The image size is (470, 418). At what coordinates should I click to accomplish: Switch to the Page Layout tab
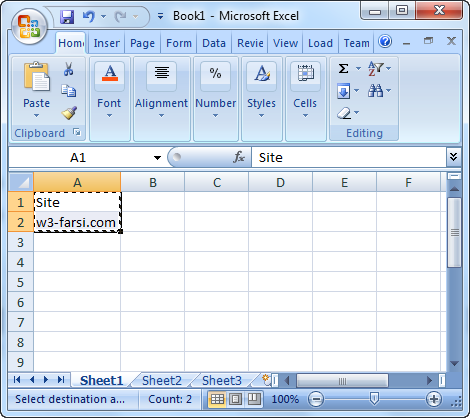pos(142,43)
